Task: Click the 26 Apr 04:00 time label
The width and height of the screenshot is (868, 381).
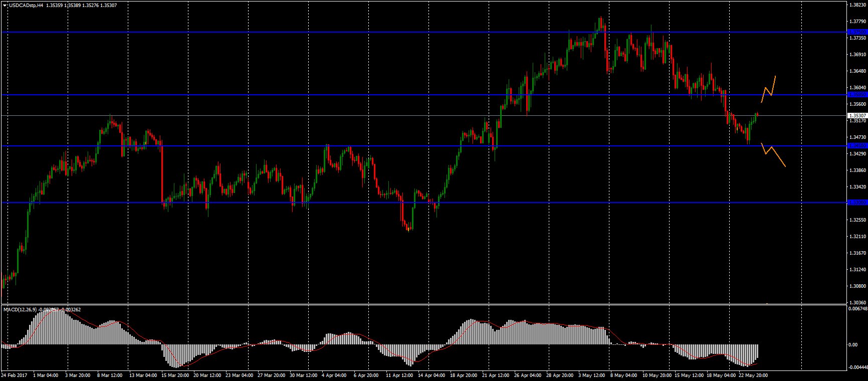Action: (528, 375)
